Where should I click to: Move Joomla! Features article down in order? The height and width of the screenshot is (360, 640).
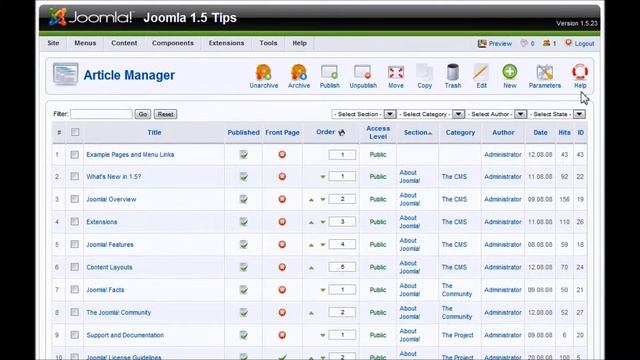[323, 245]
